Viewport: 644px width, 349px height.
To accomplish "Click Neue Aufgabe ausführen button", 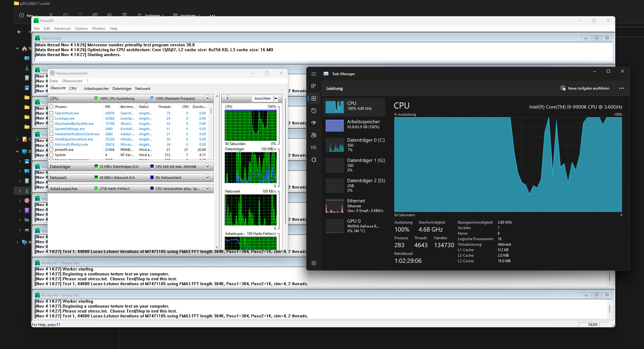I will point(585,88).
